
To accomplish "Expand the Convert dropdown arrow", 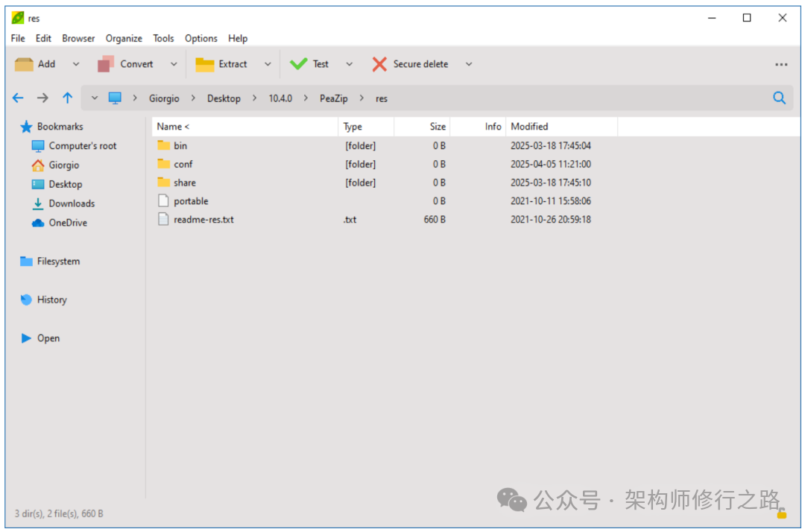I will 174,64.
